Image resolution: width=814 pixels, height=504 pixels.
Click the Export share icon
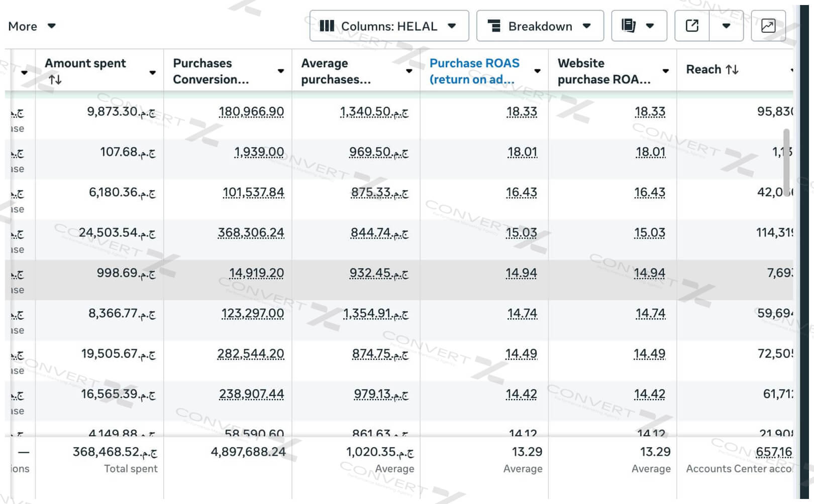click(692, 26)
